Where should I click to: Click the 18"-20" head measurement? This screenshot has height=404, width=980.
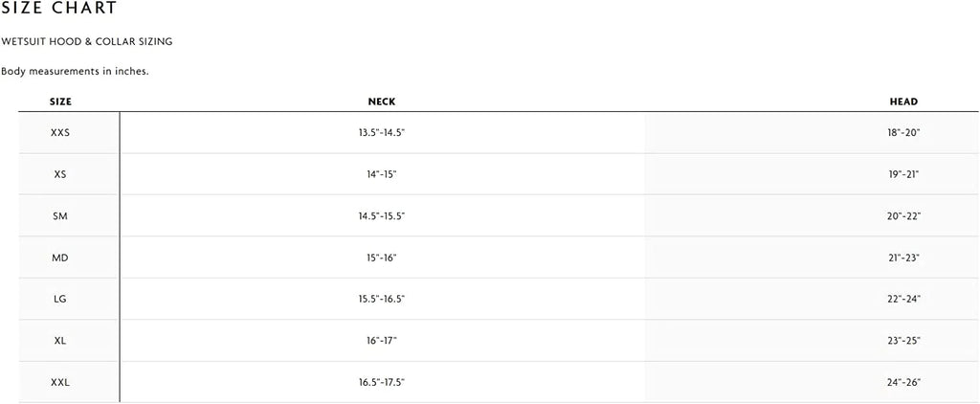coord(903,132)
